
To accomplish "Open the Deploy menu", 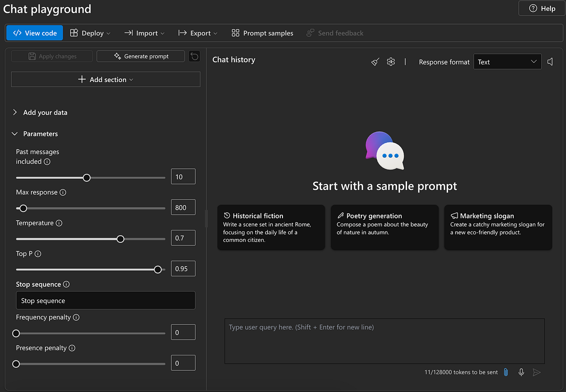I will point(90,33).
